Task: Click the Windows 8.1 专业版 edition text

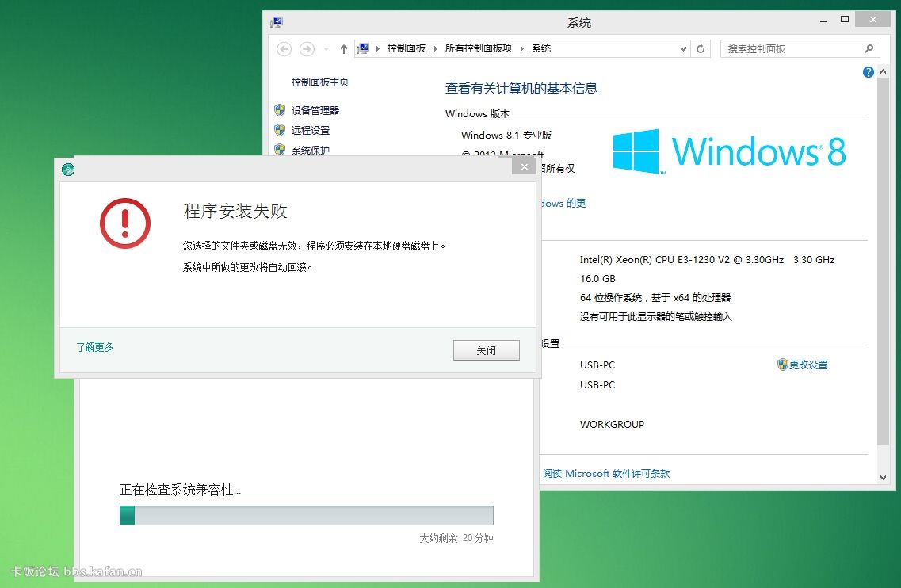Action: coord(506,135)
